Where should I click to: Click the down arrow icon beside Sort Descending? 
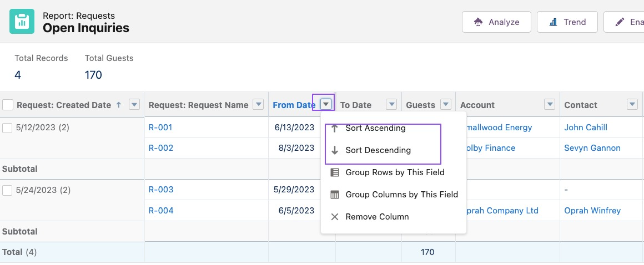pos(335,151)
